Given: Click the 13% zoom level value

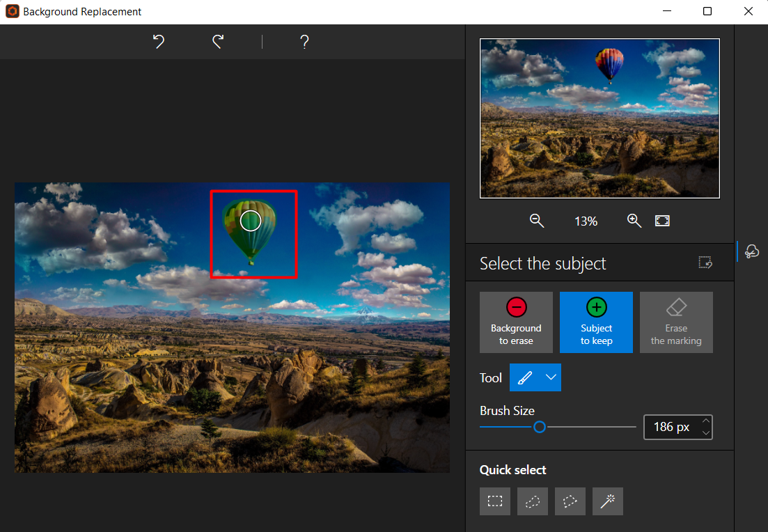Looking at the screenshot, I should (586, 221).
